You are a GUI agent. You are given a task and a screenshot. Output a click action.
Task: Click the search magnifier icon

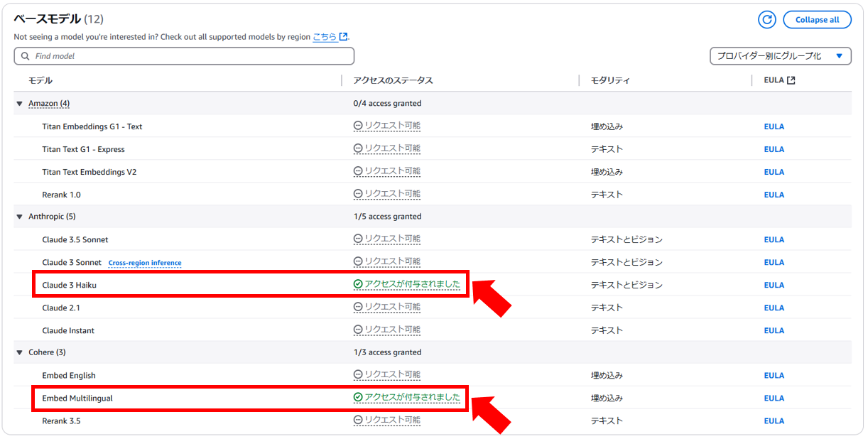point(26,56)
